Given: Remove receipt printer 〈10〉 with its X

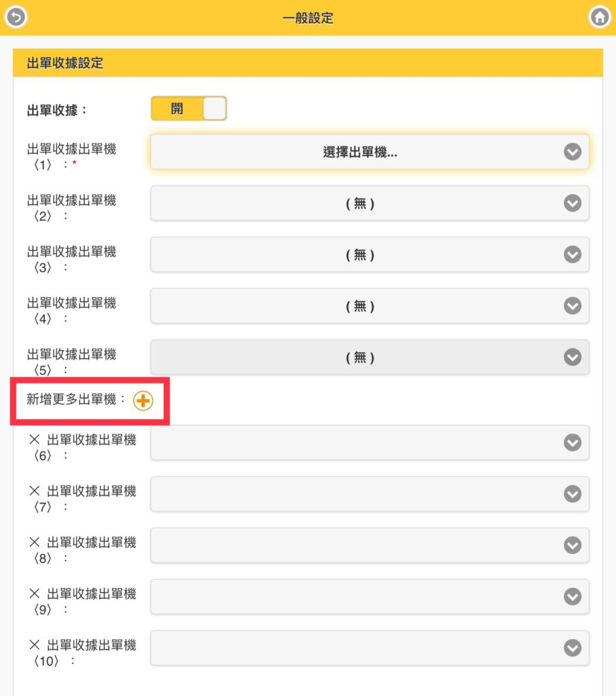Looking at the screenshot, I should coord(34,644).
